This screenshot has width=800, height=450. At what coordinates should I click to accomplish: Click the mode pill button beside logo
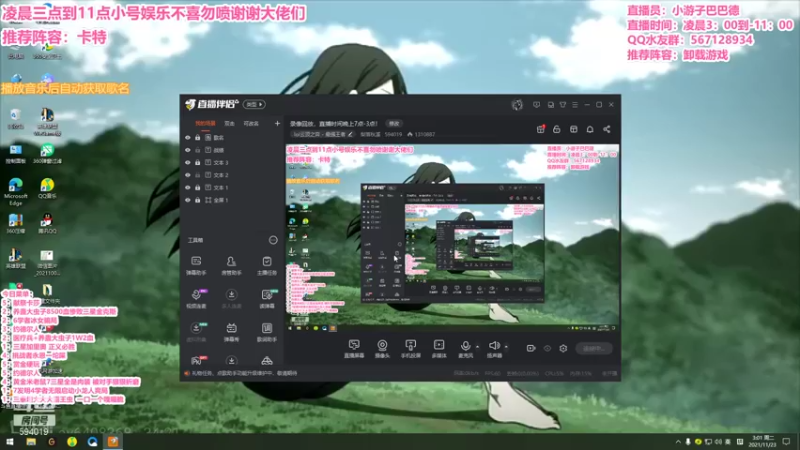(x=254, y=105)
